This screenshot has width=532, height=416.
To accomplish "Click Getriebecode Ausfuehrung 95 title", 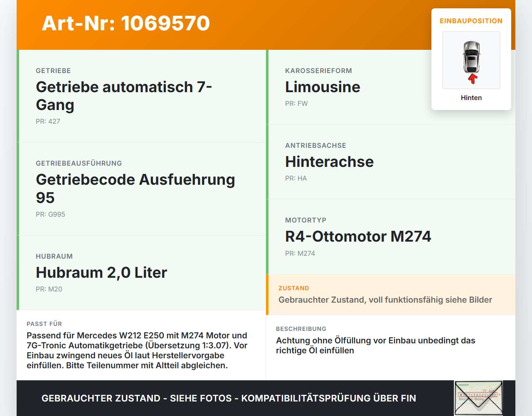I will point(135,188).
